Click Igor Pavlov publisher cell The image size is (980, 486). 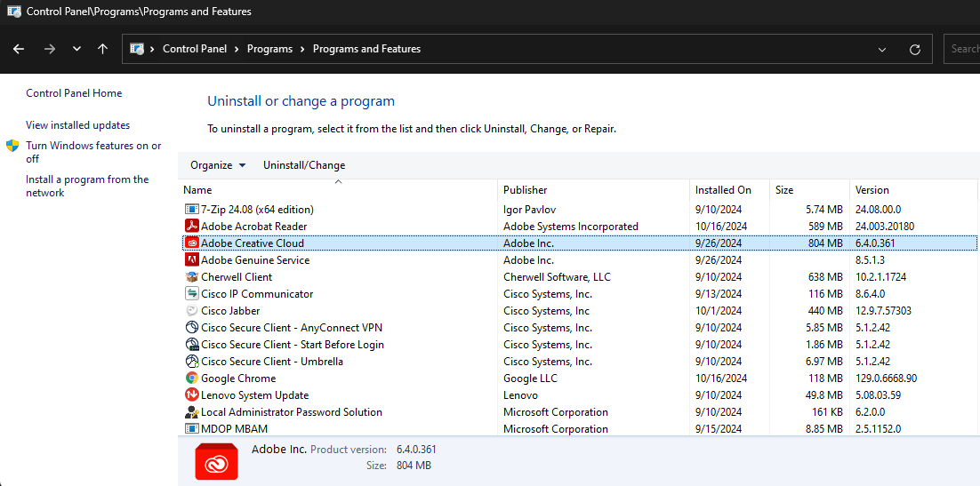(x=527, y=210)
